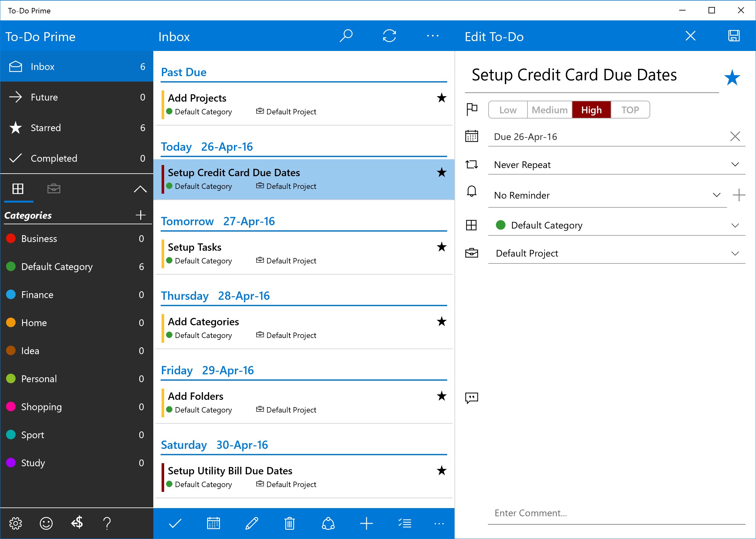Switch to the Projects briefcase tab
The width and height of the screenshot is (756, 539).
coord(54,189)
